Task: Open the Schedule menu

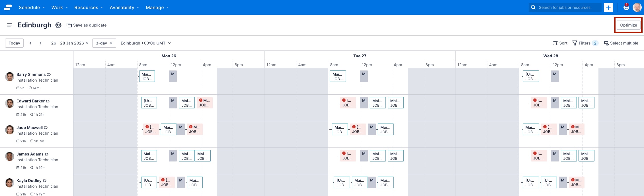Action: (x=32, y=7)
